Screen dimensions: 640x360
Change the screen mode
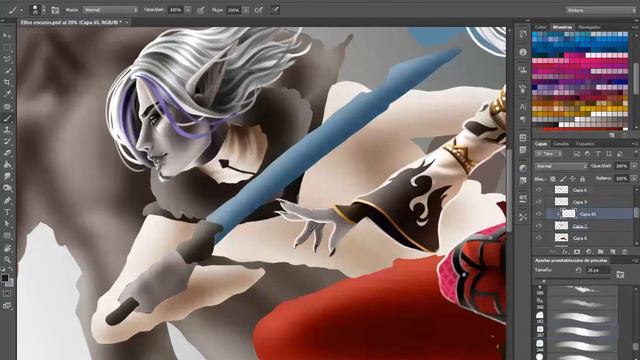coord(7,305)
